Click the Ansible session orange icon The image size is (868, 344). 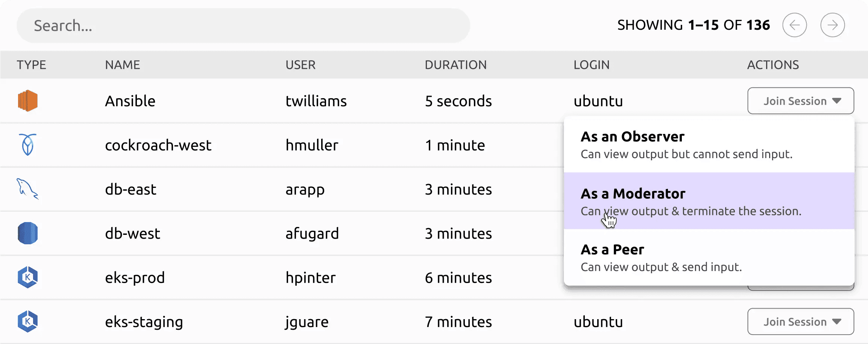tap(27, 101)
